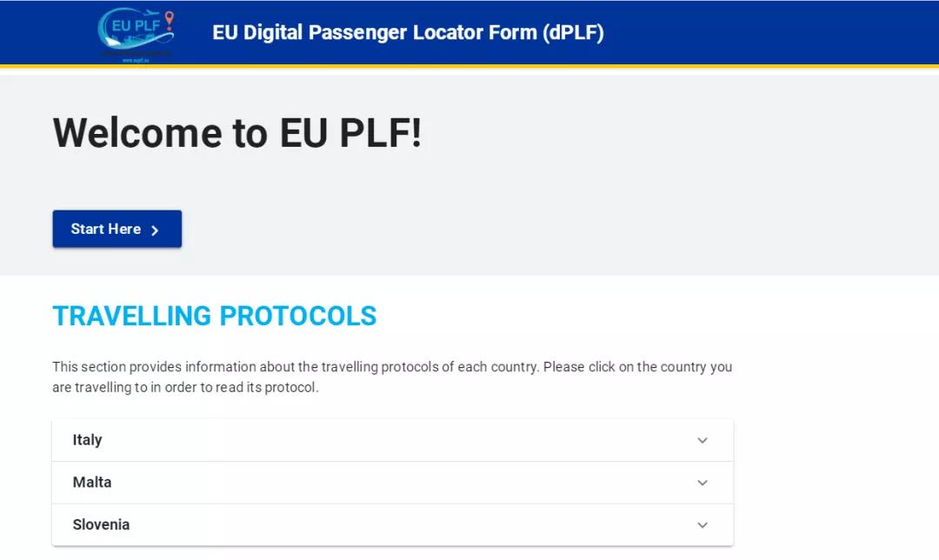Open the Italy travelling protocol row
This screenshot has width=939, height=560.
pos(393,440)
